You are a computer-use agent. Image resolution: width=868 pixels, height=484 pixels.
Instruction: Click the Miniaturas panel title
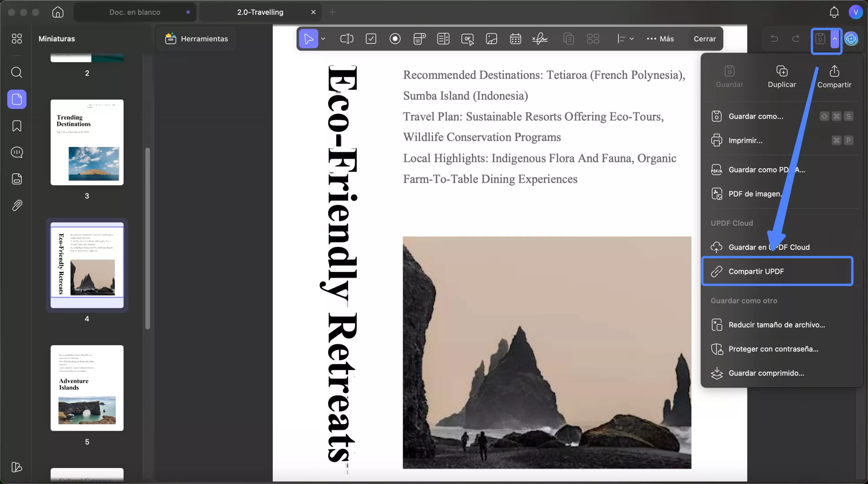pos(57,39)
